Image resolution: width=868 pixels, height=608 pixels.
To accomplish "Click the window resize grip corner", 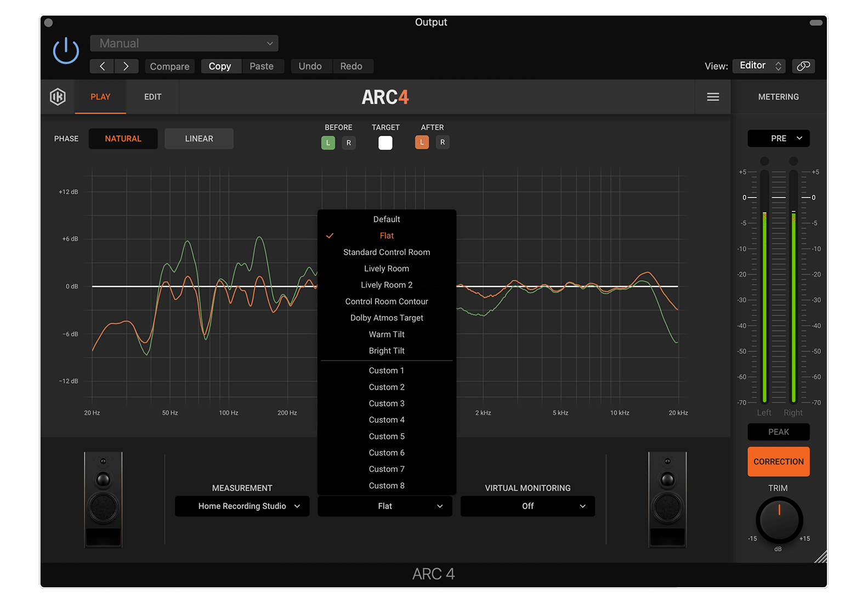I will [x=820, y=557].
